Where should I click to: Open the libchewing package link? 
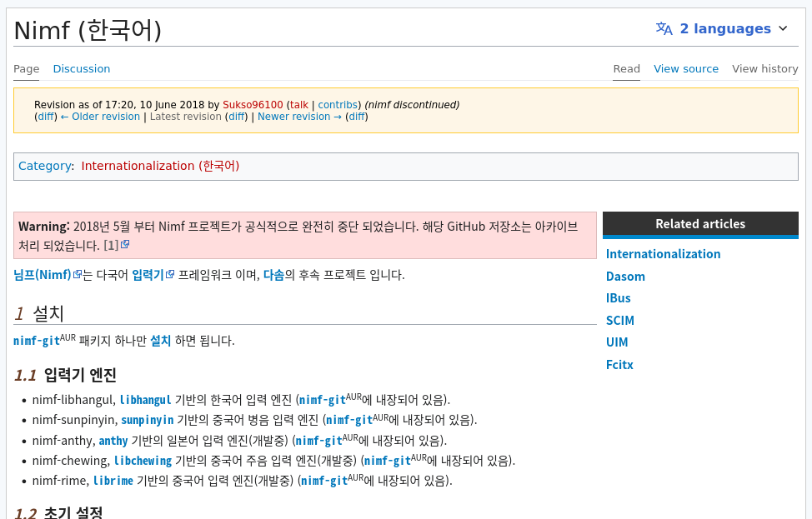(x=143, y=461)
